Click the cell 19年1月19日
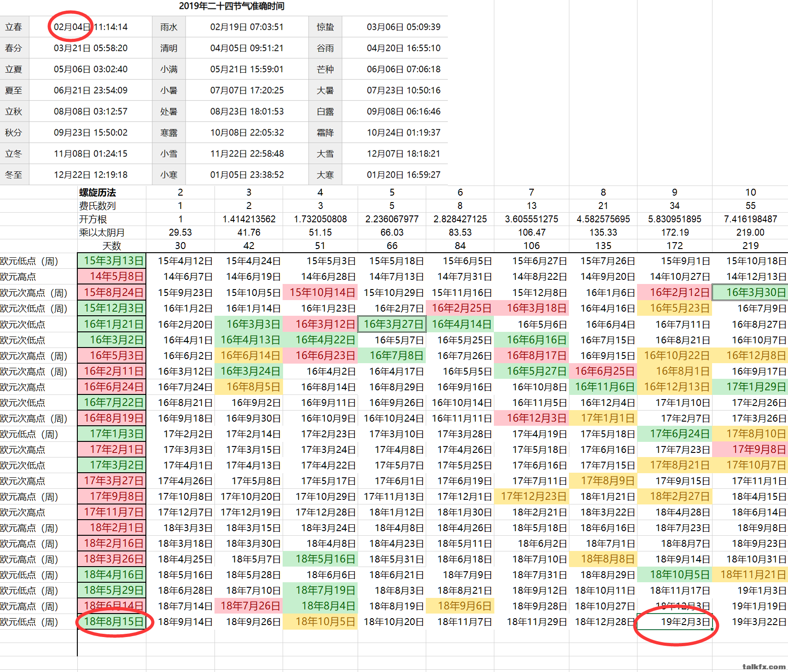788x672 pixels. [750, 606]
